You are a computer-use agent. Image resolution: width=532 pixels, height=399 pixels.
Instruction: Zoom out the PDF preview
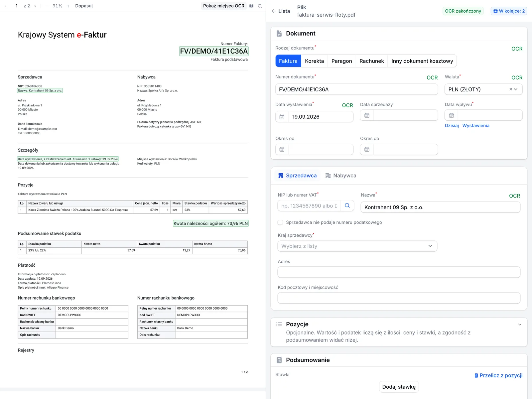pos(47,6)
